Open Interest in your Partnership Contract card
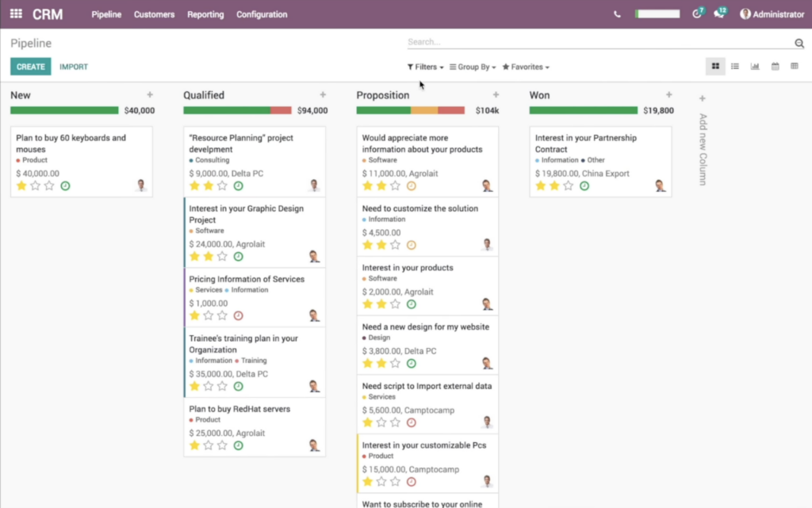The width and height of the screenshot is (812, 508). (600, 162)
